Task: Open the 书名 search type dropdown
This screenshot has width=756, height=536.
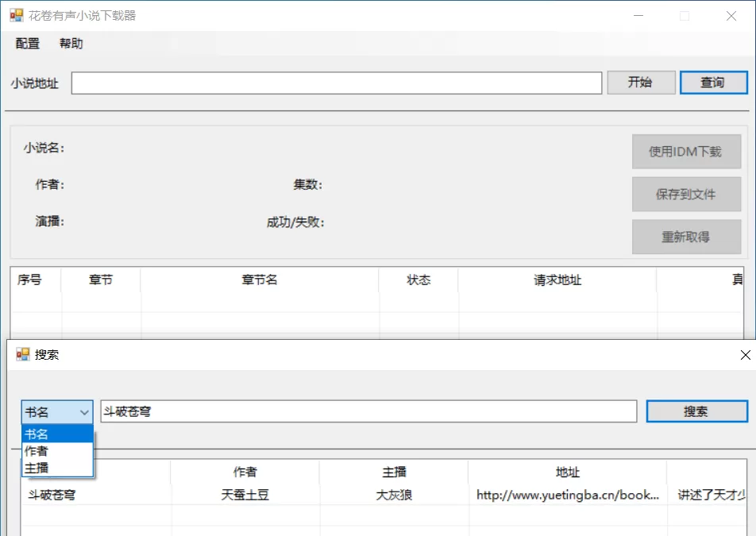Action: (57, 412)
